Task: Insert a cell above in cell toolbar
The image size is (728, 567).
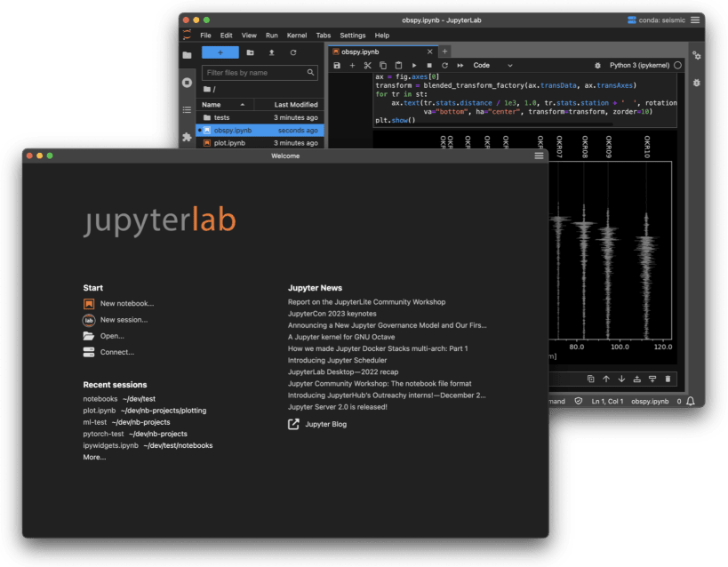Action: (x=637, y=379)
